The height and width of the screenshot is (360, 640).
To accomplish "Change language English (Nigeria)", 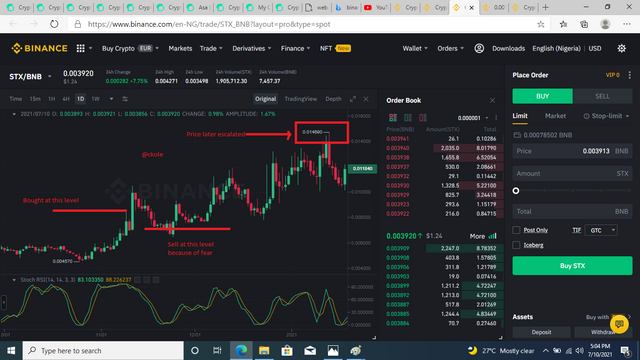I will coord(556,48).
